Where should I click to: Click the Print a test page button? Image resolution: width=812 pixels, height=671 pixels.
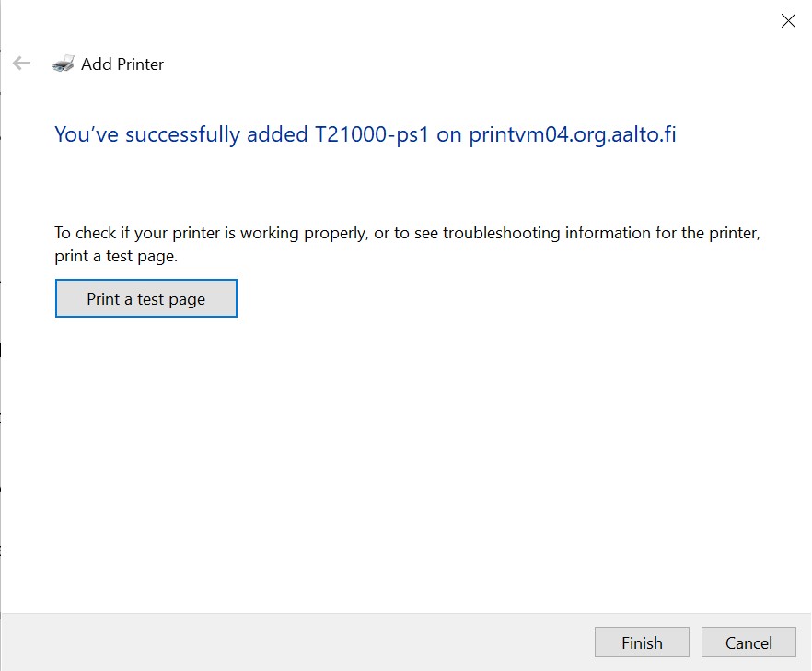(x=146, y=298)
